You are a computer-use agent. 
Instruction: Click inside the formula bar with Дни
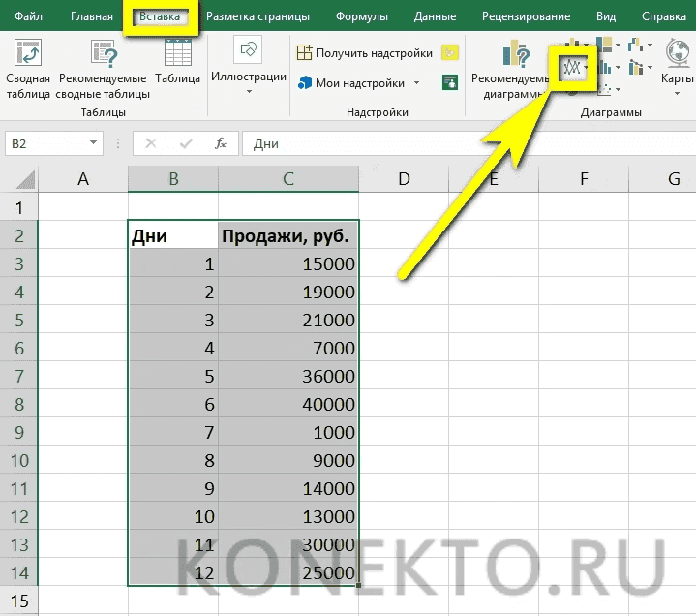[465, 143]
